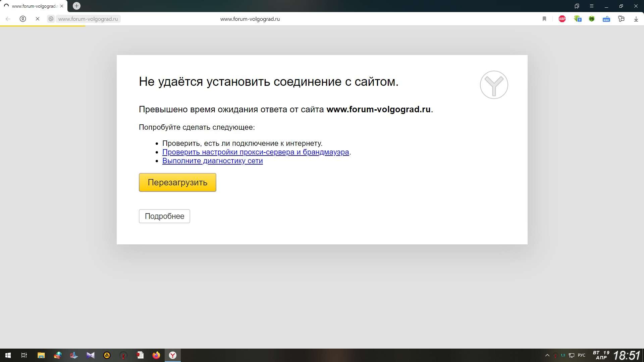Viewport: 644px width, 362px height.
Task: Click the green tiger face extension icon
Action: [x=592, y=19]
